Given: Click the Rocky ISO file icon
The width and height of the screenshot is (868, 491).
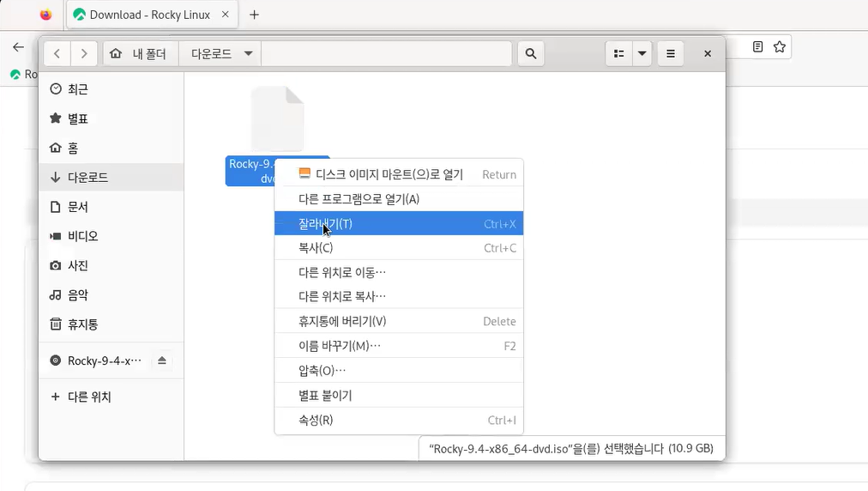Looking at the screenshot, I should (277, 118).
